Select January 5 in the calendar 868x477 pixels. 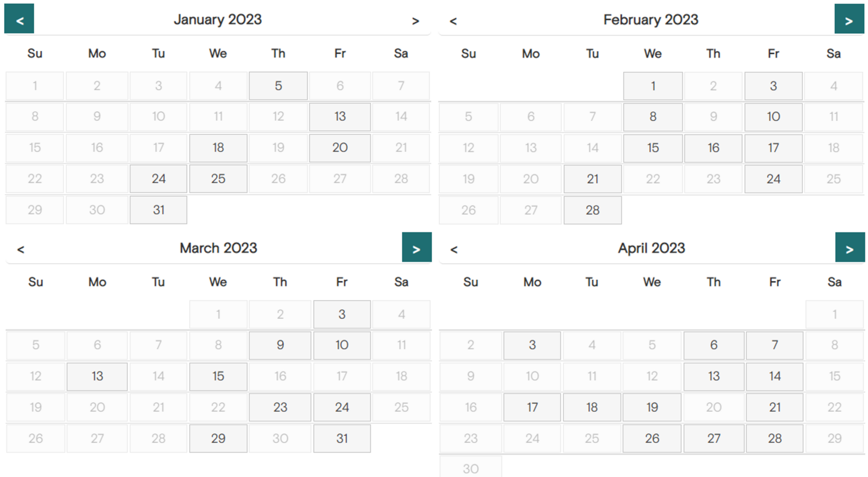(x=278, y=86)
